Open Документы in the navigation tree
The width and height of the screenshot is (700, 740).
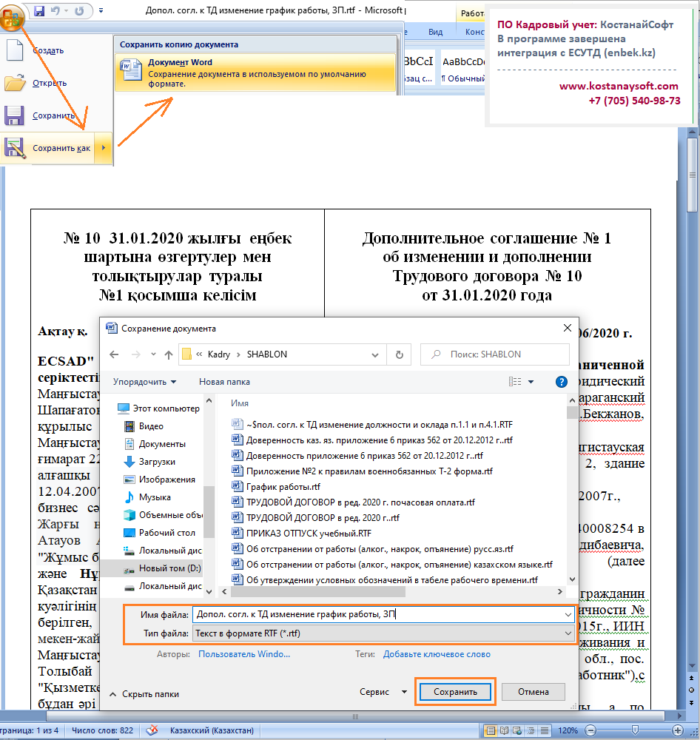[x=155, y=444]
